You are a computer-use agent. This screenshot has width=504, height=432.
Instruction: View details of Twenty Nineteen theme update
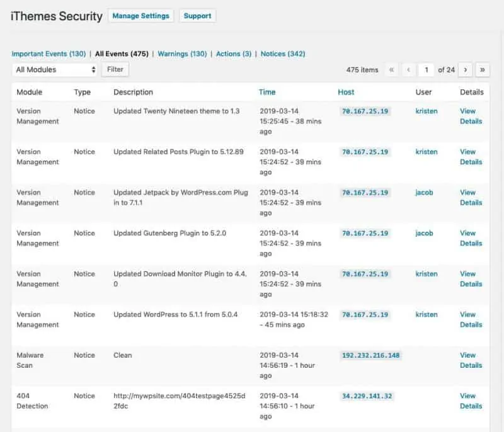(x=471, y=117)
